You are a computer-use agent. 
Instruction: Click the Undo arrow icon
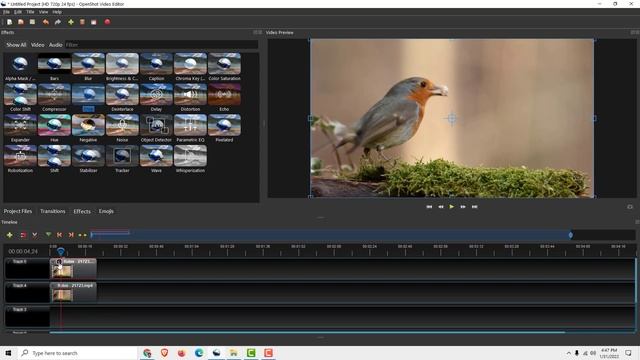point(46,22)
